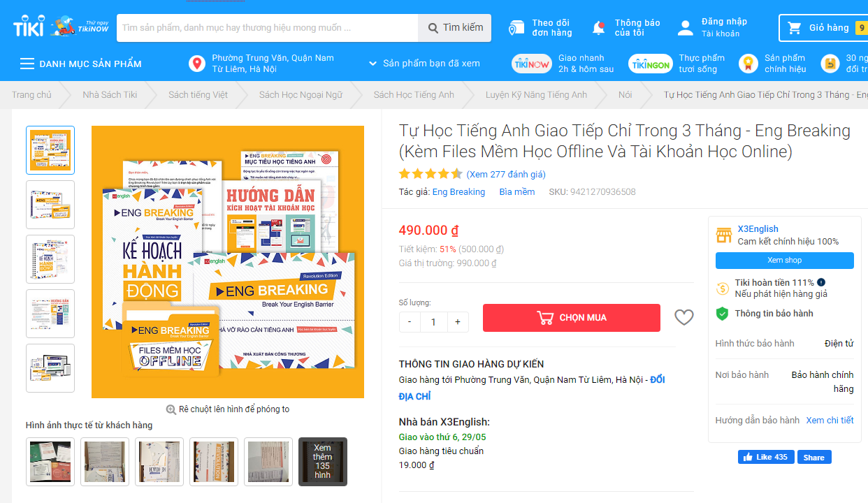
Task: Decrease quantity with minus button
Action: pos(410,322)
